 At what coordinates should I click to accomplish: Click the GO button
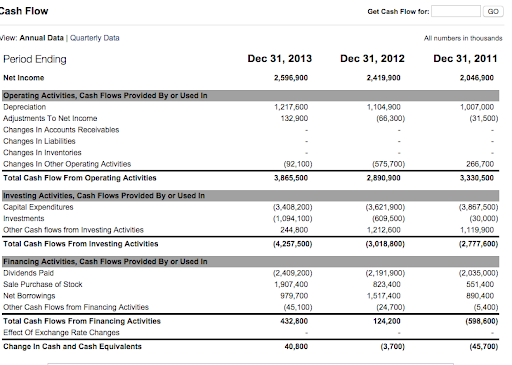pyautogui.click(x=493, y=11)
